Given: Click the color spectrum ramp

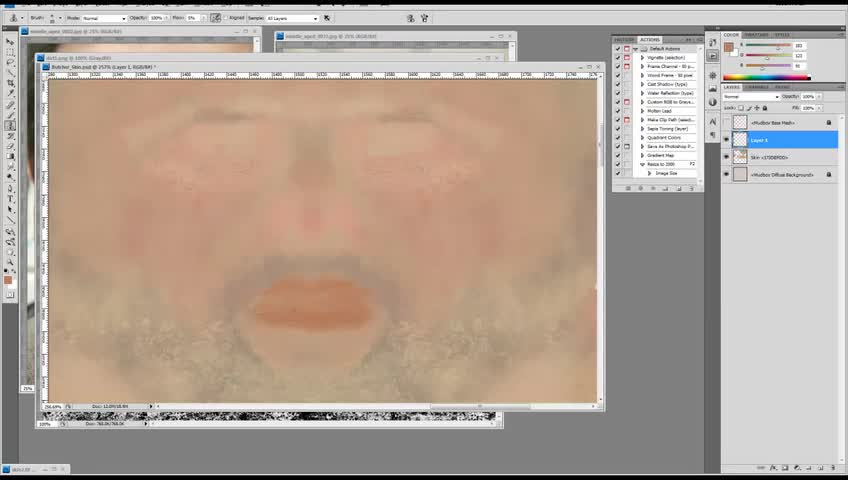Looking at the screenshot, I should (x=766, y=77).
